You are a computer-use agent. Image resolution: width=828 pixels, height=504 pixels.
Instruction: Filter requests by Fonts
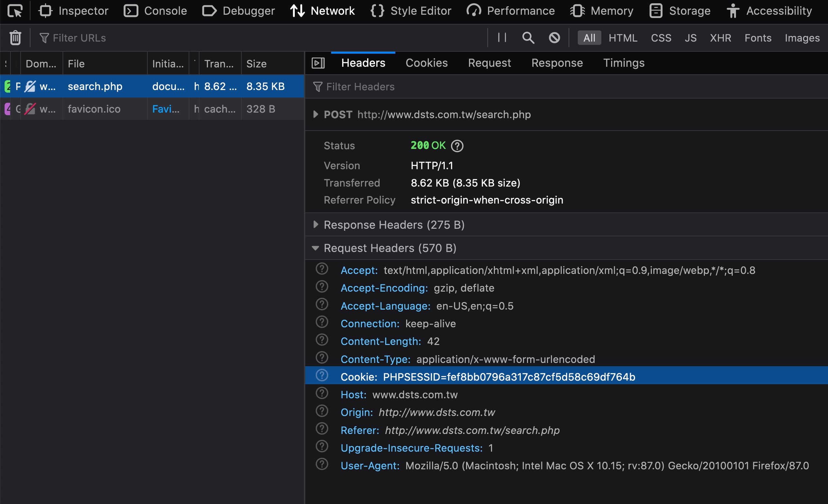[758, 38]
